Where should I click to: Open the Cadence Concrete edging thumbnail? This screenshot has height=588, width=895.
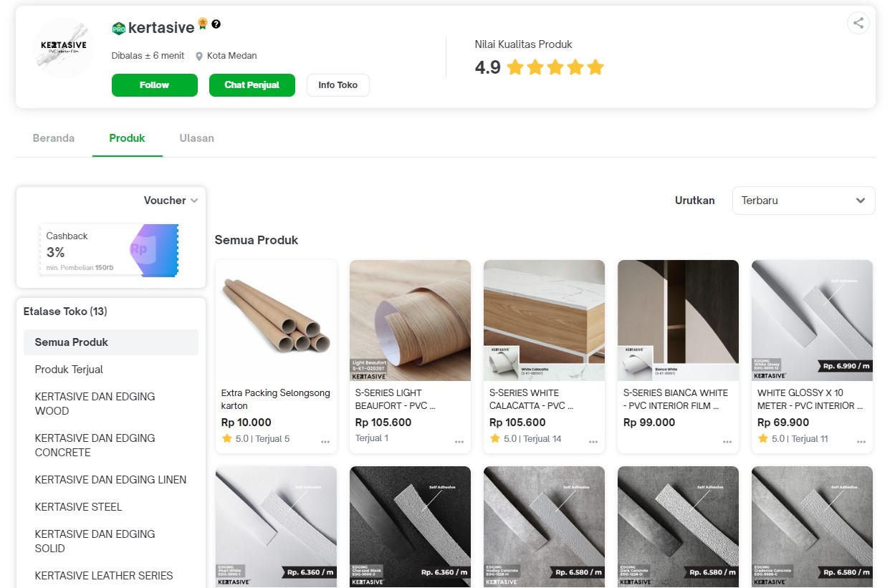coord(812,527)
